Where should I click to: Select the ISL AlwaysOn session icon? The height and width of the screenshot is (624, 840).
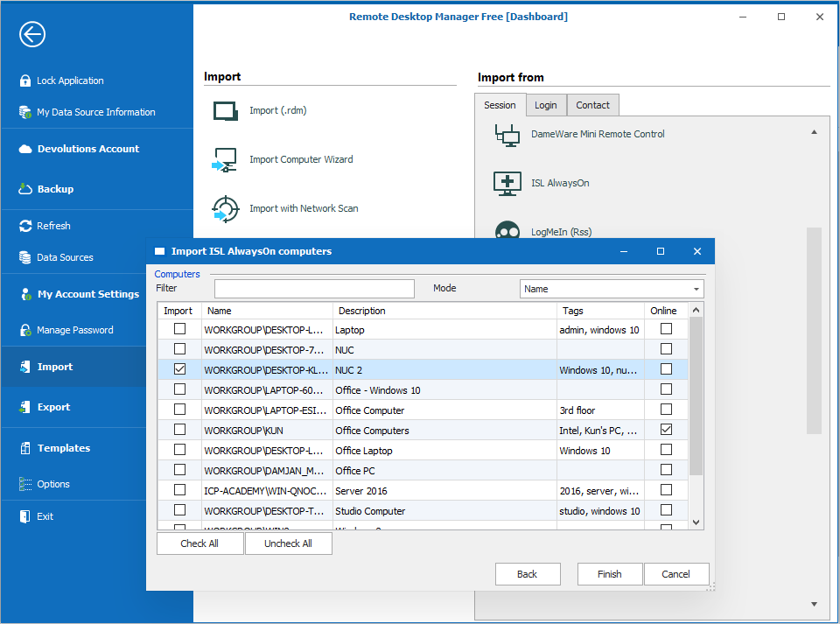tap(507, 183)
